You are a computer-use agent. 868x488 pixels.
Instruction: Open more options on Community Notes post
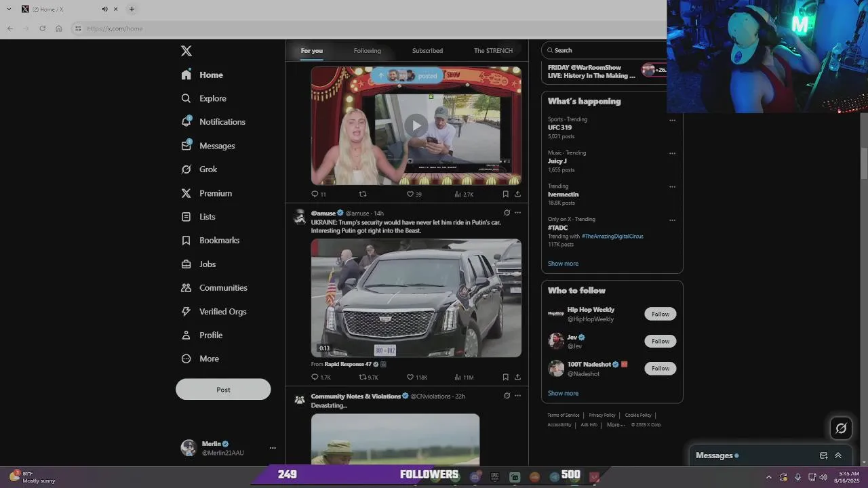[517, 396]
